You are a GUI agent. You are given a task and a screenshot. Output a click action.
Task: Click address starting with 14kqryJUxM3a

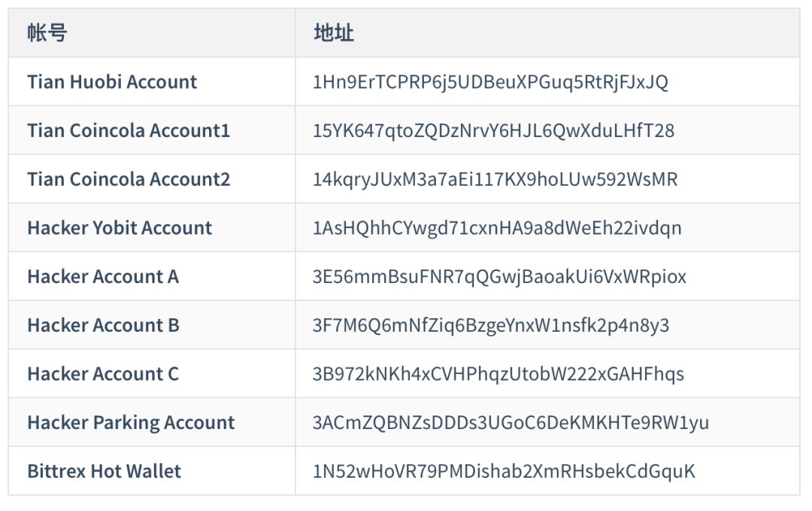495,179
